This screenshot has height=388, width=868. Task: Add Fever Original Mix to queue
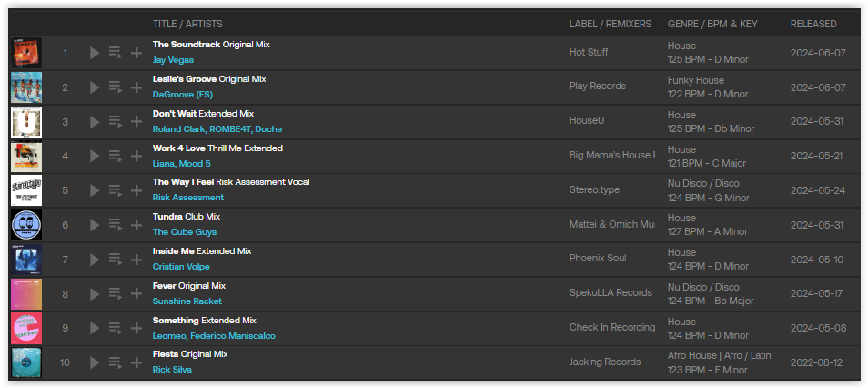pos(116,294)
